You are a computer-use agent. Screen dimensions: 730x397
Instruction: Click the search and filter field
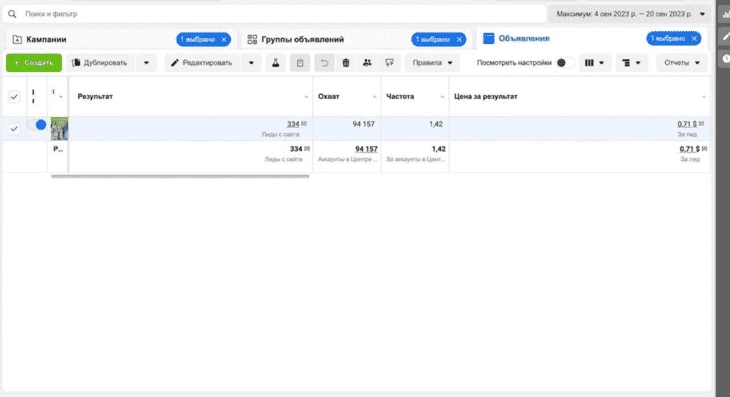pyautogui.click(x=274, y=14)
